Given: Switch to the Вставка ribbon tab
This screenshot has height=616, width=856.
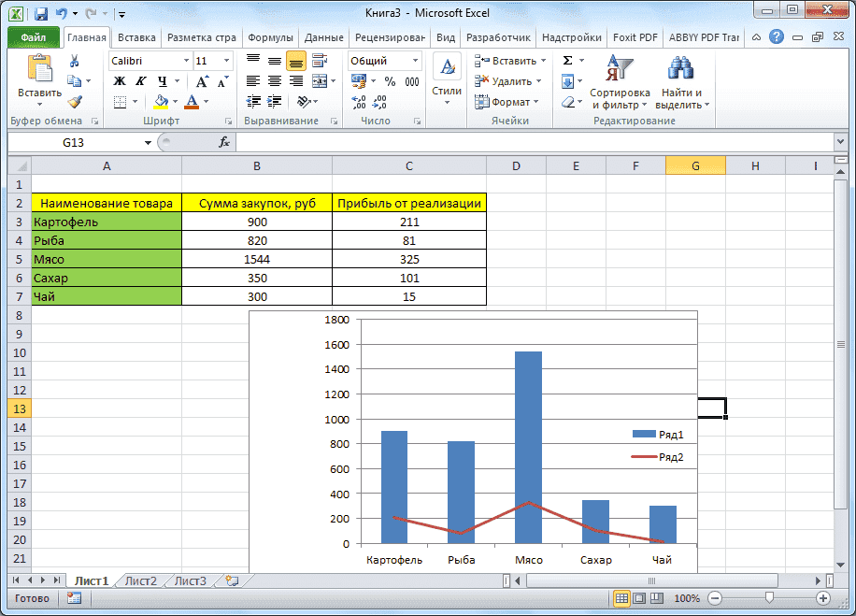Looking at the screenshot, I should click(136, 37).
